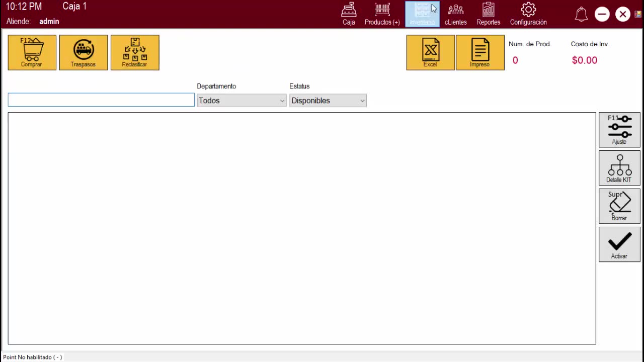Image resolution: width=644 pixels, height=362 pixels.
Task: Open Detalle KIT button
Action: [619, 168]
